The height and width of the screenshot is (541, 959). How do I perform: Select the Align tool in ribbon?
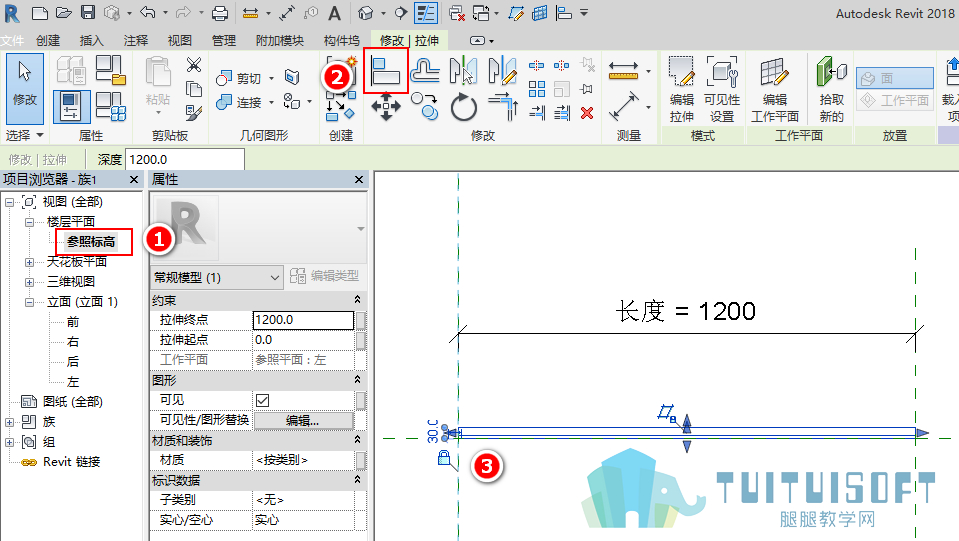(385, 71)
